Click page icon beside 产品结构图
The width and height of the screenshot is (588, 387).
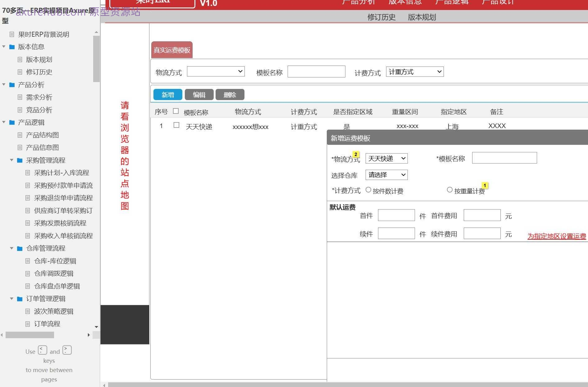pyautogui.click(x=20, y=135)
